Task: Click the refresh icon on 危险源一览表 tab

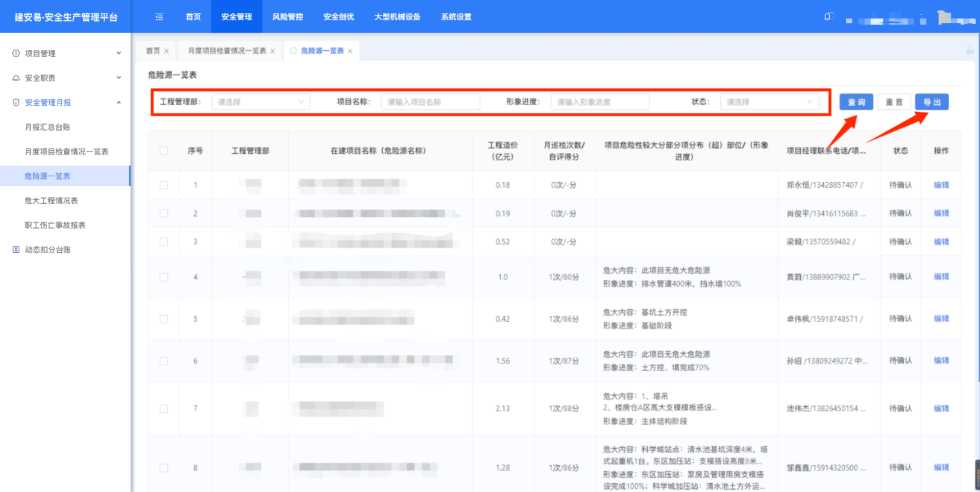Action: coord(293,51)
